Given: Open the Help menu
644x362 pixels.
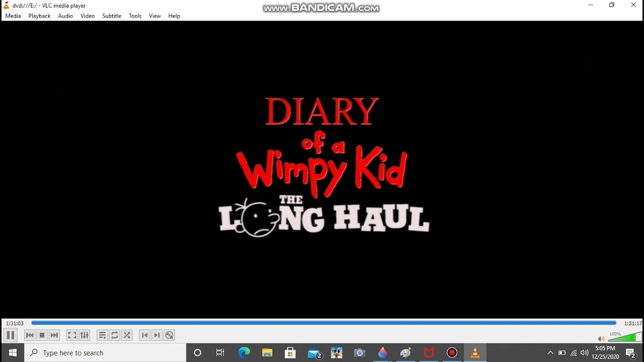Looking at the screenshot, I should (x=174, y=16).
